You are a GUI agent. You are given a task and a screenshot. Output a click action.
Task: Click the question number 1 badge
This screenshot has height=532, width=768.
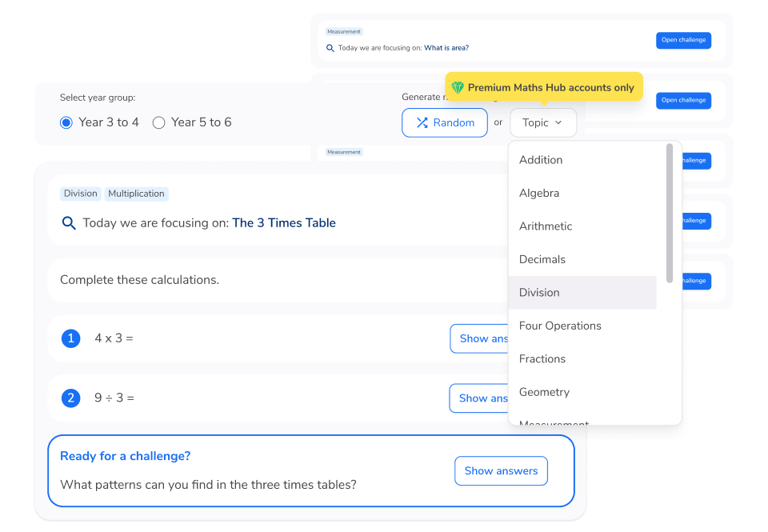70,338
